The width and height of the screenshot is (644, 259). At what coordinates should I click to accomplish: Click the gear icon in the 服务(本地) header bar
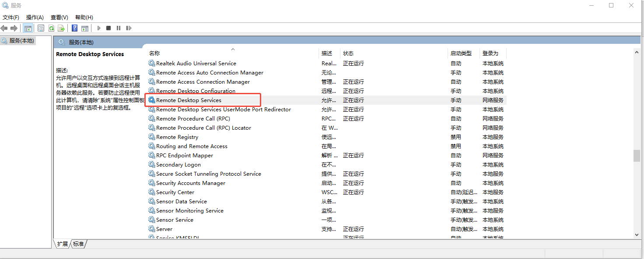point(62,42)
